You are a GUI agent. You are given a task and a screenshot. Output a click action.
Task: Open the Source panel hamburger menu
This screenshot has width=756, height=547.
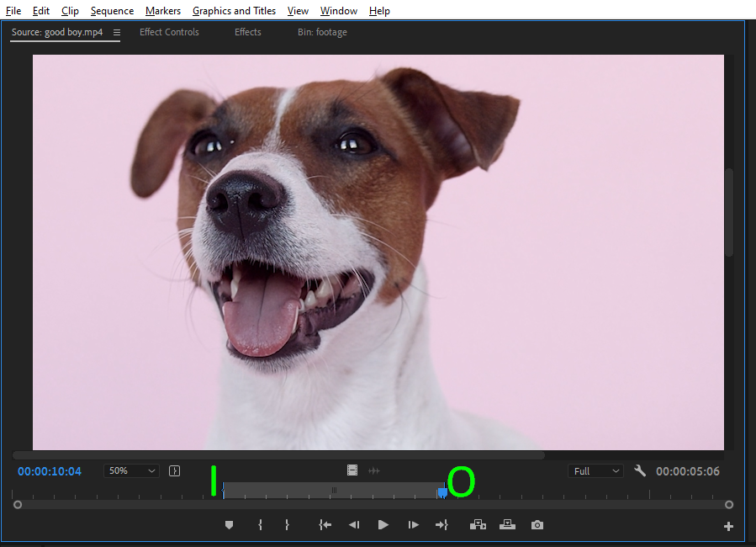pos(117,33)
